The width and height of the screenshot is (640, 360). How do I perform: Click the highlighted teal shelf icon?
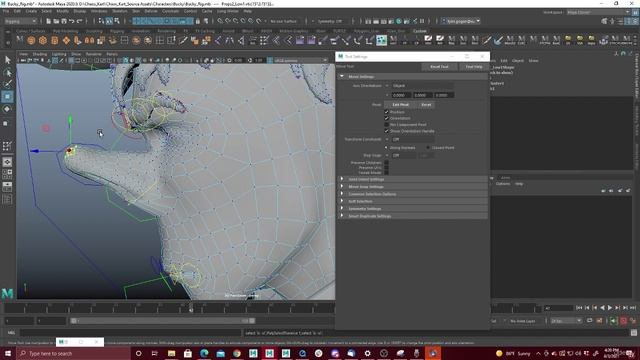tap(381, 40)
